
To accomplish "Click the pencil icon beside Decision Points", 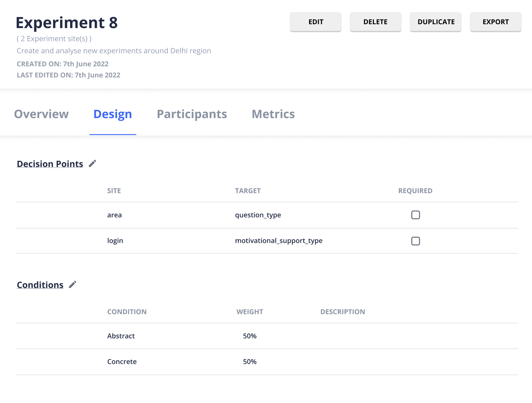I will (92, 163).
